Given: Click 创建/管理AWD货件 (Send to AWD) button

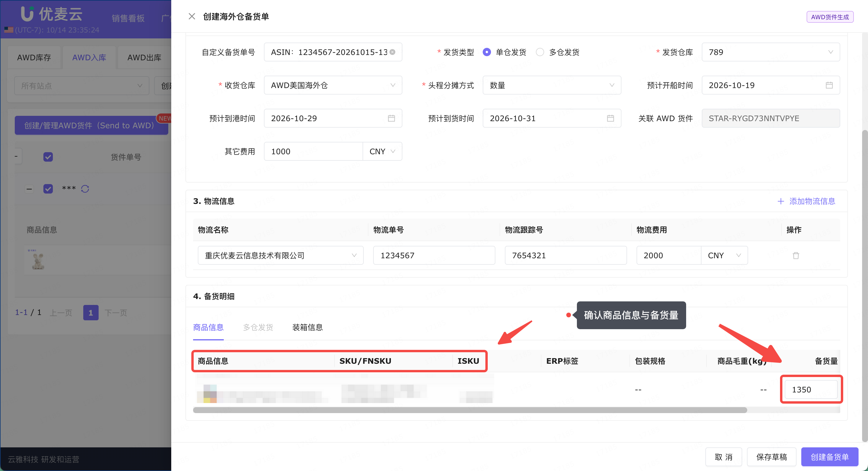Looking at the screenshot, I should [91, 125].
